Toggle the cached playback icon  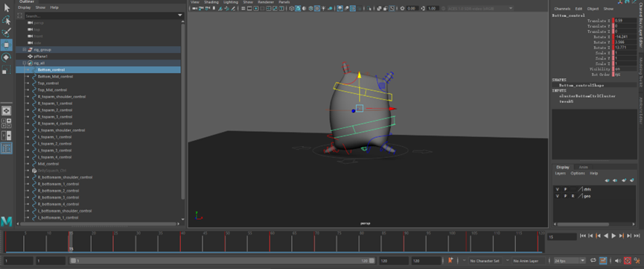603,260
